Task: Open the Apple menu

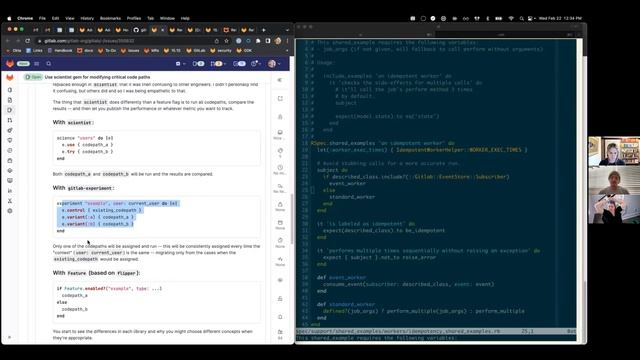Action: [x=9, y=18]
